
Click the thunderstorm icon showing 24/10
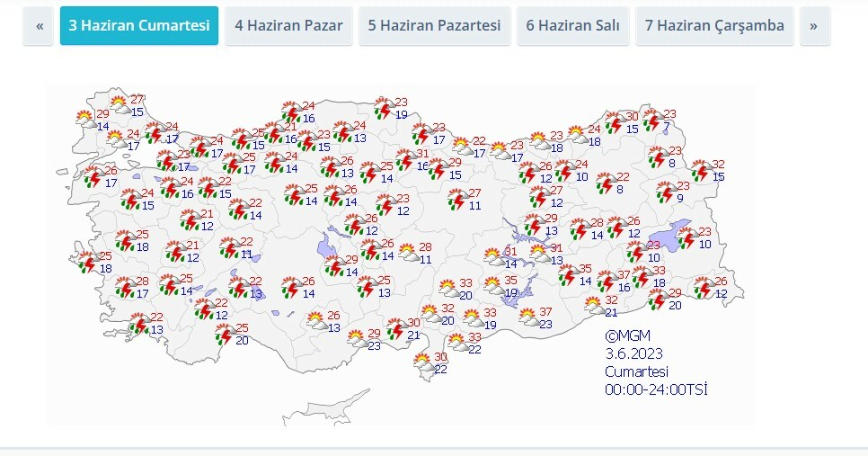[564, 170]
